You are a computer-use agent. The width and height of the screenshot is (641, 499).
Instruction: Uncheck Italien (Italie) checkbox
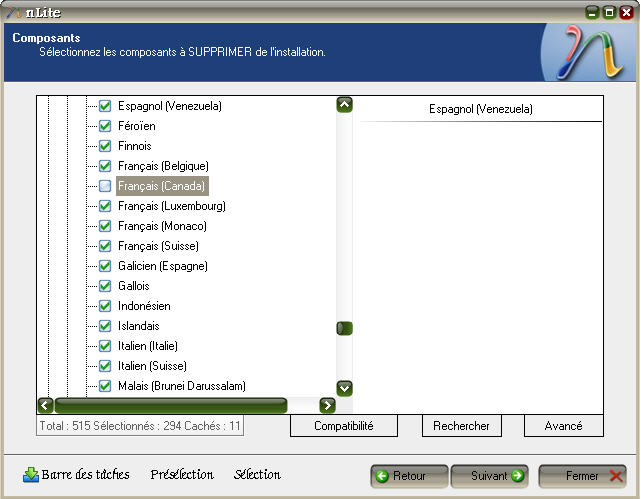[105, 346]
